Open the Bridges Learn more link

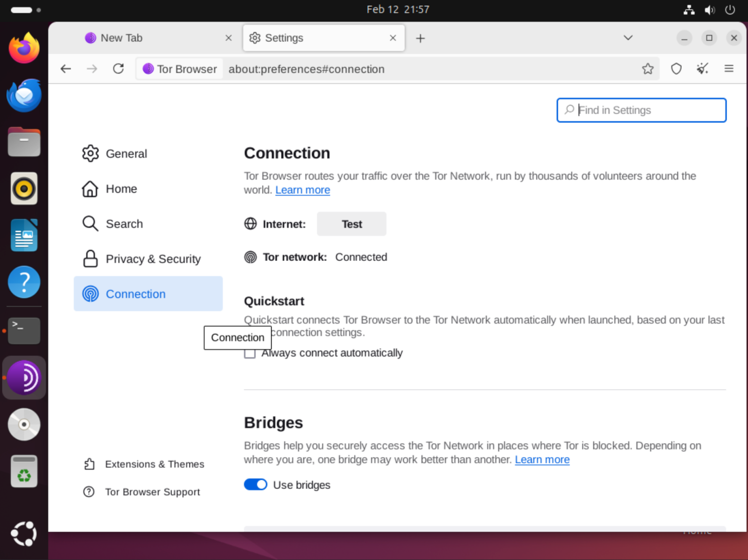point(542,459)
